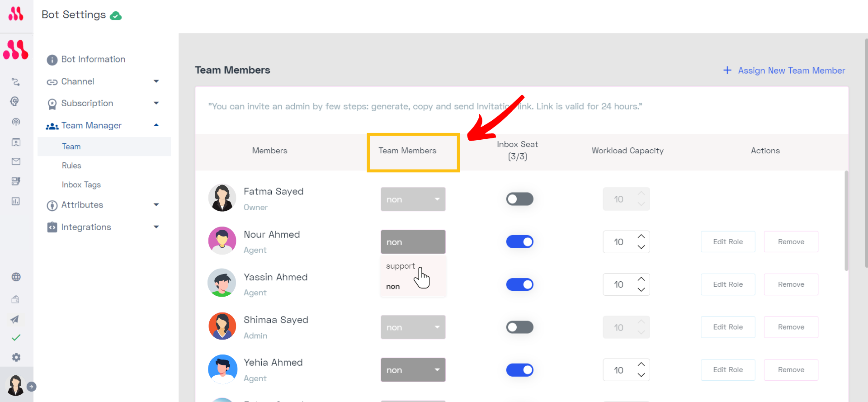Select 'support' from the open dropdown list

(401, 266)
